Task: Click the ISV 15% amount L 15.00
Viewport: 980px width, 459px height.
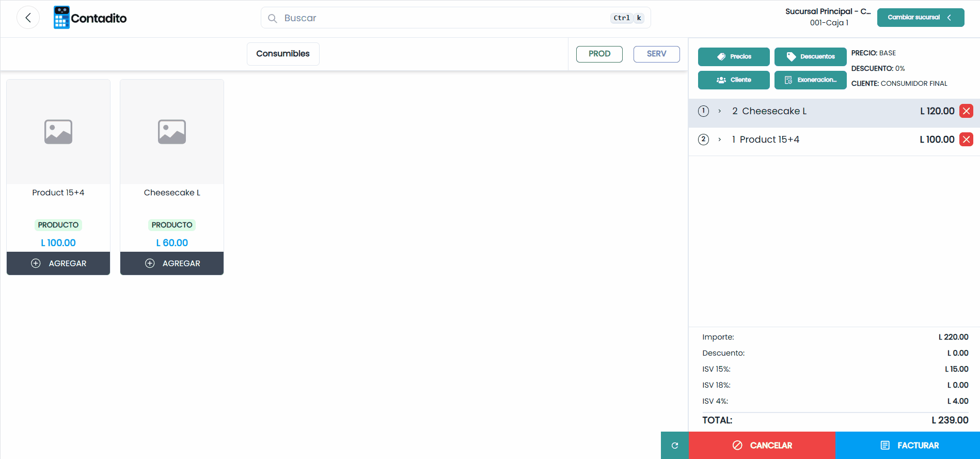Action: pyautogui.click(x=956, y=369)
